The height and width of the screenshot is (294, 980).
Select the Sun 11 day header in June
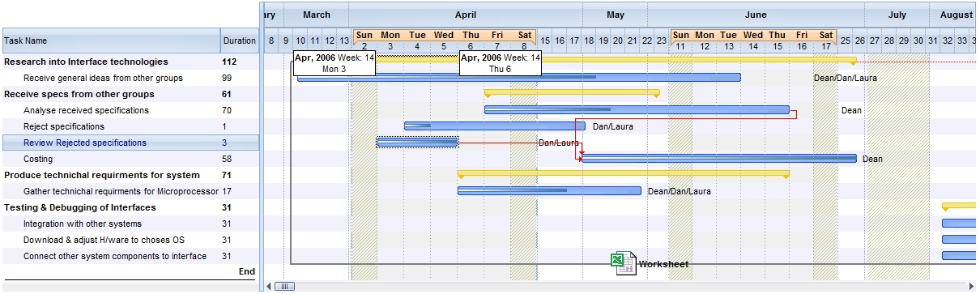(x=681, y=40)
